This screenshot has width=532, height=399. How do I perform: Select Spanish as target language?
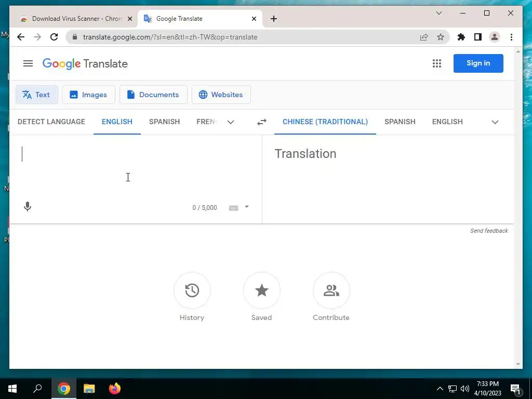click(400, 122)
